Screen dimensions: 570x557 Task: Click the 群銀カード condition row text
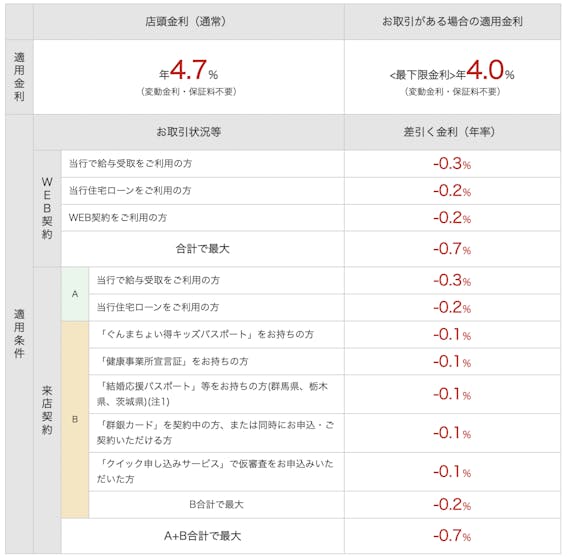(215, 433)
